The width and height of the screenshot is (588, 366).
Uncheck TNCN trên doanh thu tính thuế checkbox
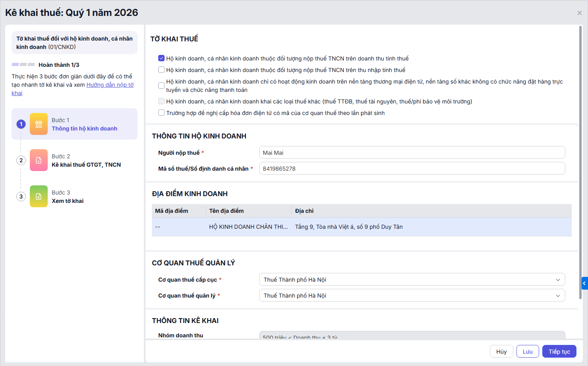click(161, 58)
